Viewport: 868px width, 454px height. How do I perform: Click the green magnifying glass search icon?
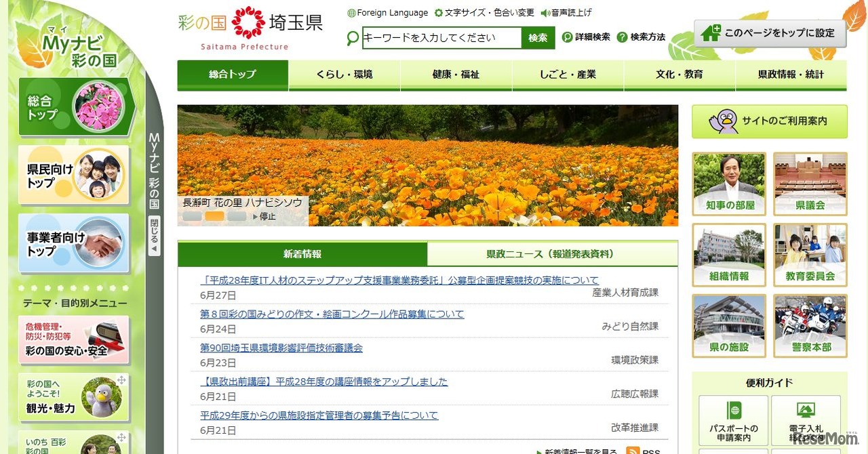pyautogui.click(x=353, y=39)
